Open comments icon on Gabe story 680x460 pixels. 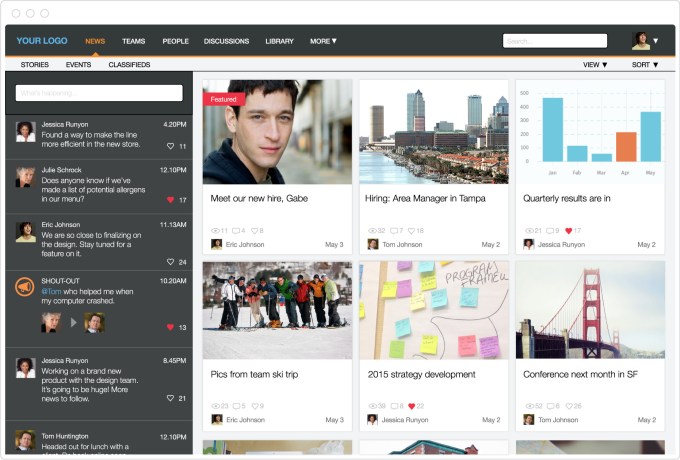click(x=236, y=231)
